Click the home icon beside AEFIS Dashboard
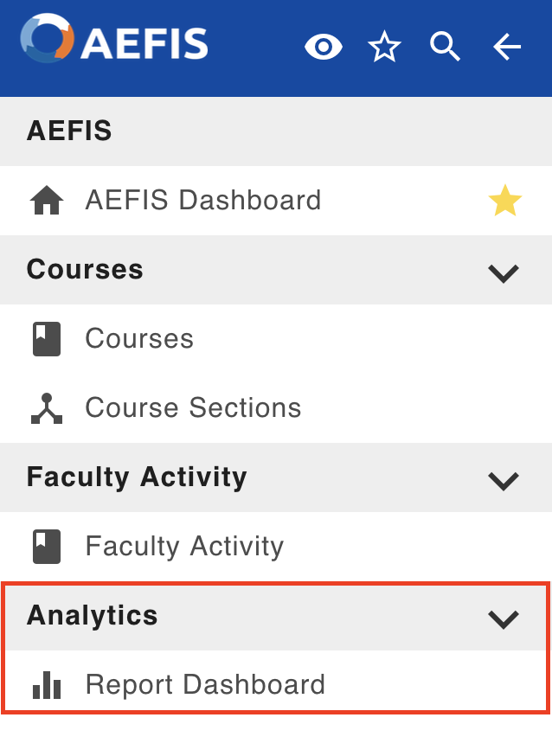This screenshot has width=552, height=756. [x=47, y=201]
